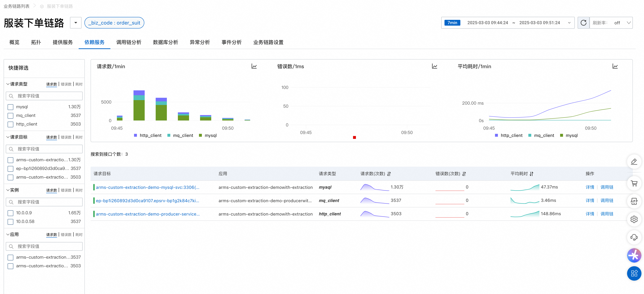Collapse the 应用 filter section
The height and width of the screenshot is (294, 644).
pyautogui.click(x=8, y=234)
